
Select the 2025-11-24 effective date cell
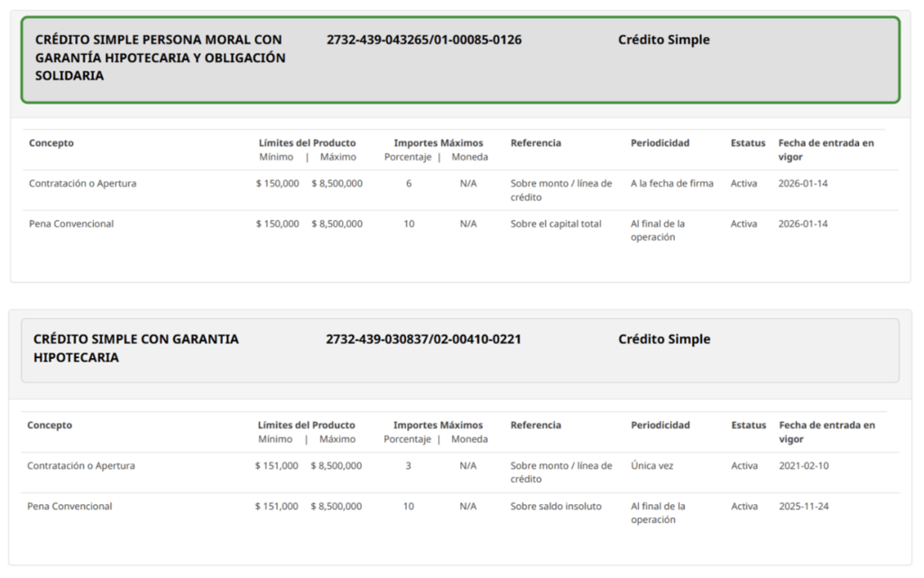pos(803,507)
